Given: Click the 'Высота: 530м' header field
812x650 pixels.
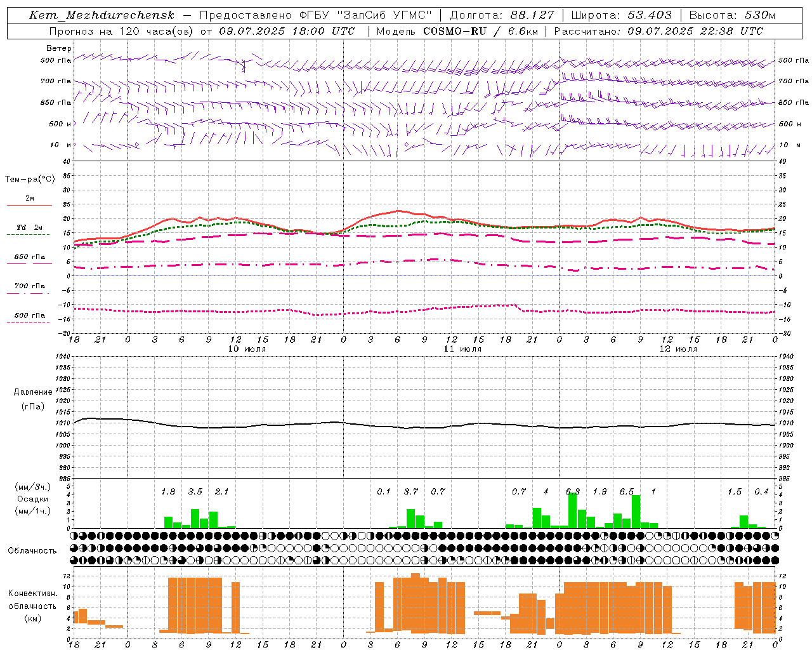Looking at the screenshot, I should coord(732,15).
